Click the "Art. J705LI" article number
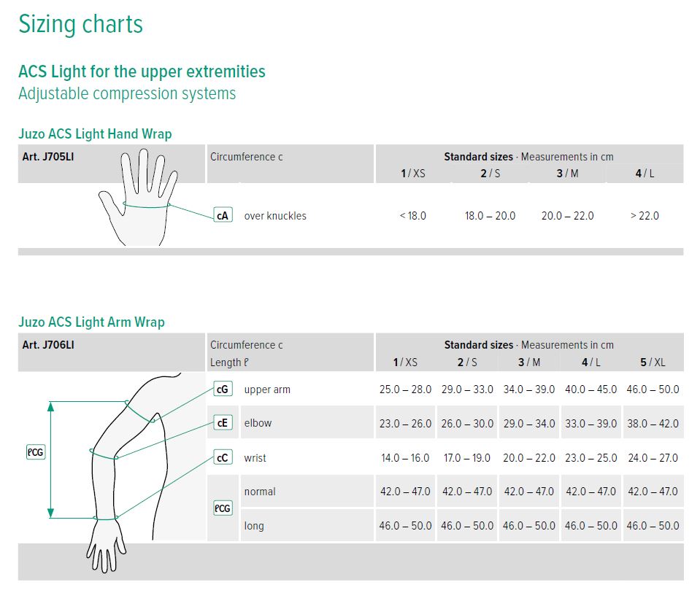 coord(48,157)
